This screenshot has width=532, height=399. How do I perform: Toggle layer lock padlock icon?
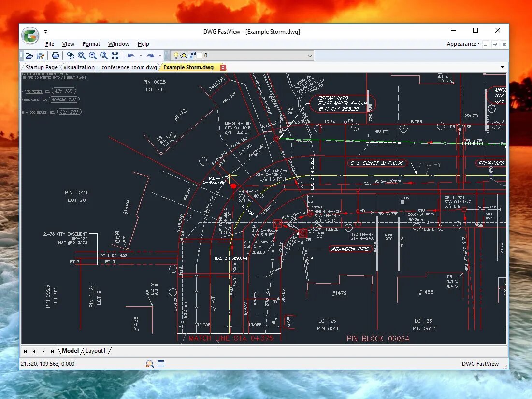(192, 56)
